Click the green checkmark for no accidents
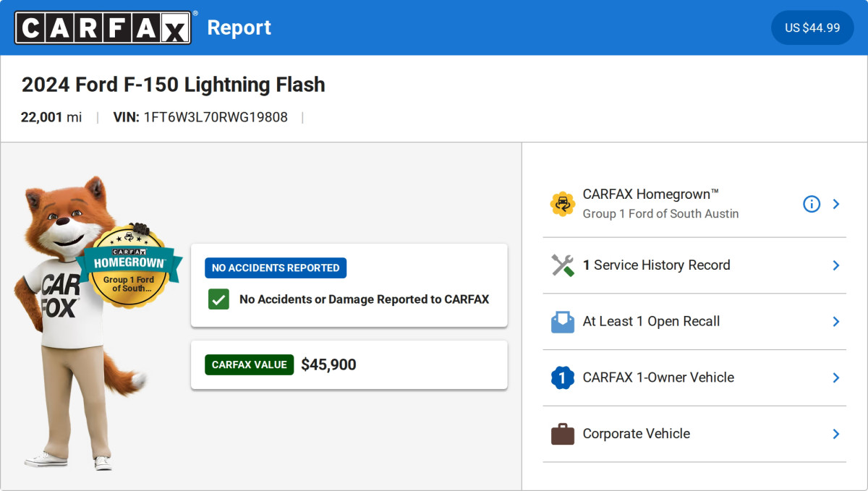The image size is (868, 491). [218, 299]
